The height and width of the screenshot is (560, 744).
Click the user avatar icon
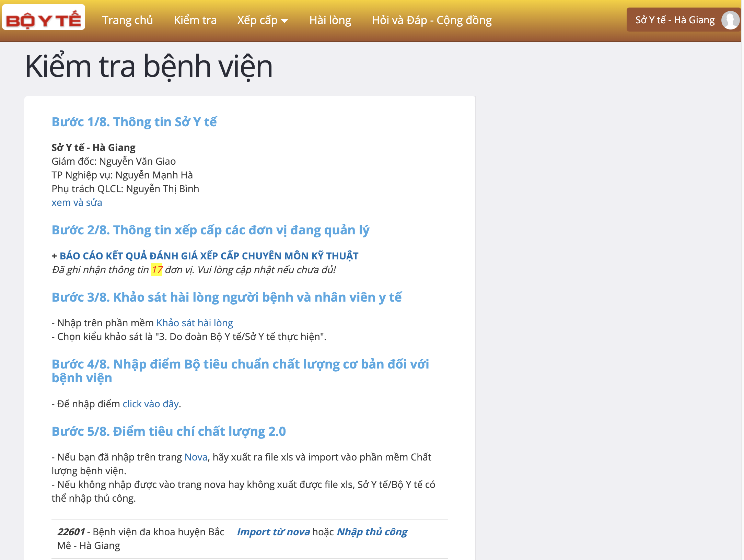coord(730,20)
